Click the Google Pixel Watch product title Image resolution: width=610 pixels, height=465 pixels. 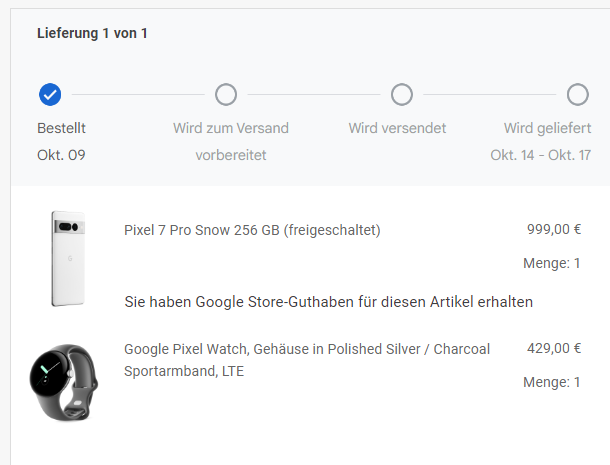click(307, 349)
